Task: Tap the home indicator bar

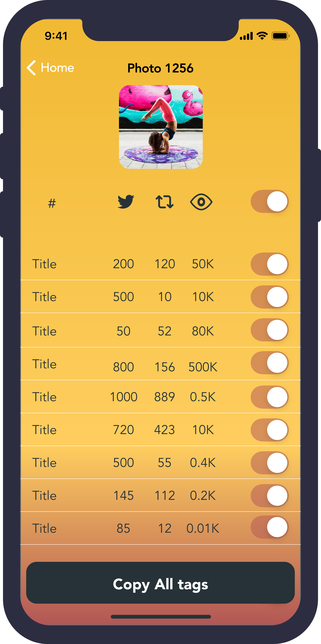Action: (x=161, y=617)
